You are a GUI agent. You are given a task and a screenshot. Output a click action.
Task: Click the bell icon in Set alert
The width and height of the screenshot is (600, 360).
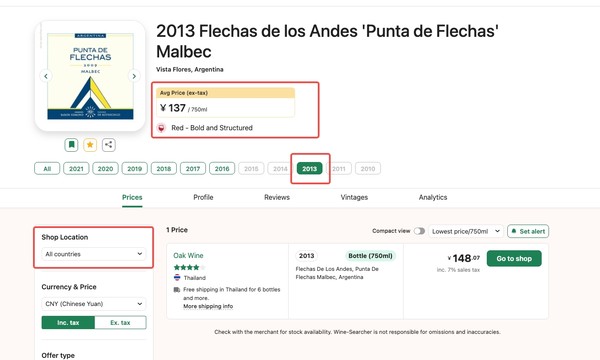(514, 231)
